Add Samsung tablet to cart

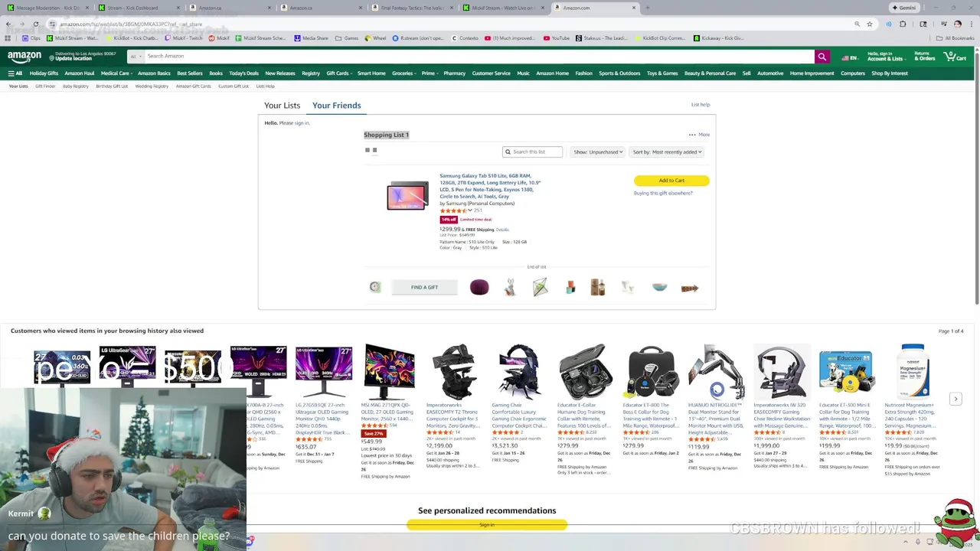(x=671, y=181)
